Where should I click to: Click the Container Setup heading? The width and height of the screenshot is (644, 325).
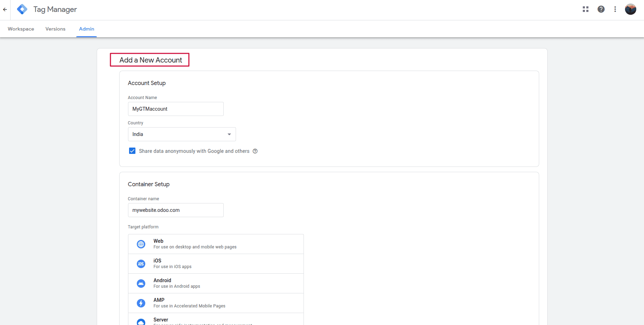(149, 184)
